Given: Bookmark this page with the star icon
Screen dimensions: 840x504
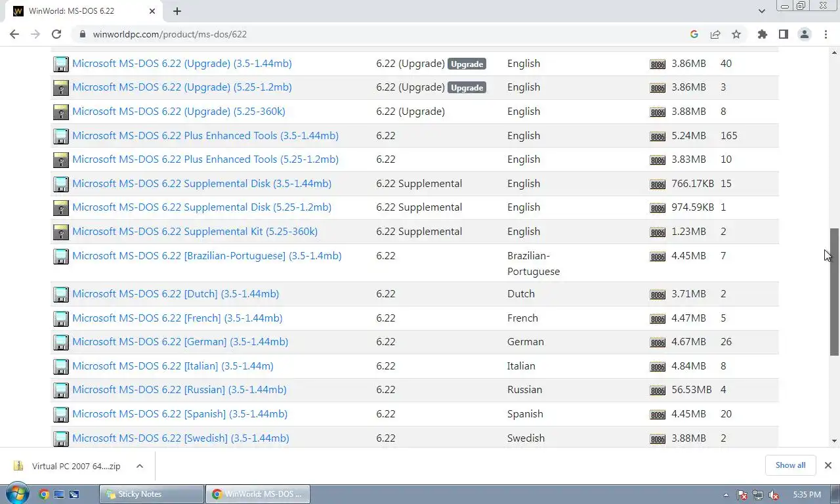Looking at the screenshot, I should pyautogui.click(x=736, y=34).
